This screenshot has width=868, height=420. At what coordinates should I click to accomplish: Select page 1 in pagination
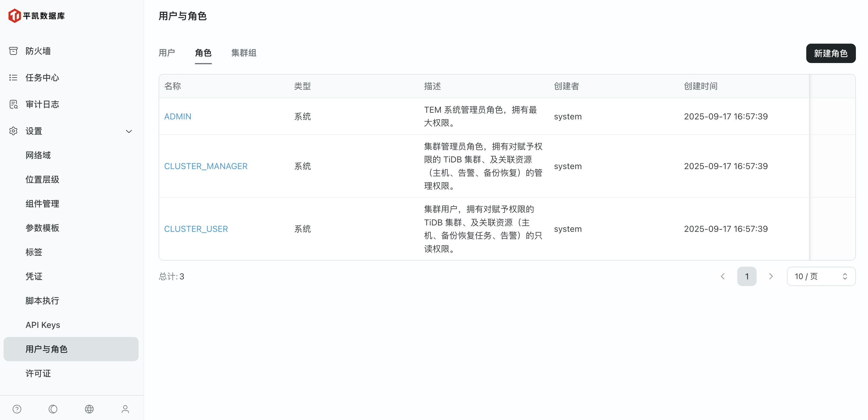click(x=747, y=276)
